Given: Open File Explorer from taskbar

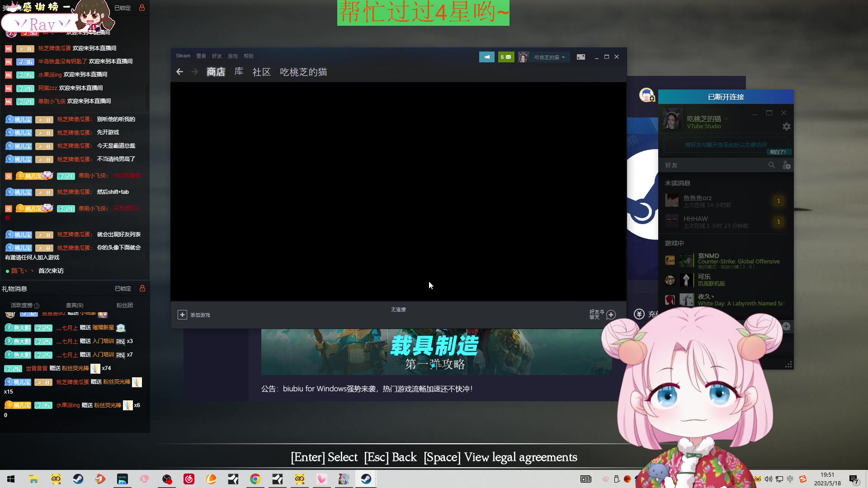Looking at the screenshot, I should pyautogui.click(x=33, y=479).
